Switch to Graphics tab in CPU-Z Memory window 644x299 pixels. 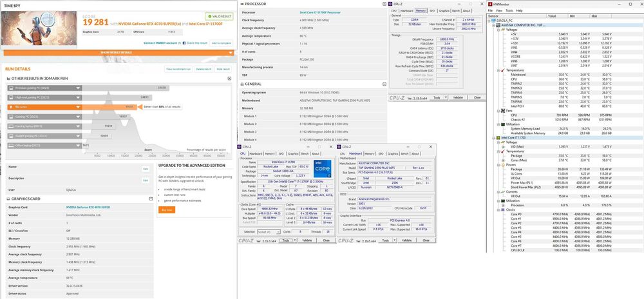click(x=444, y=11)
